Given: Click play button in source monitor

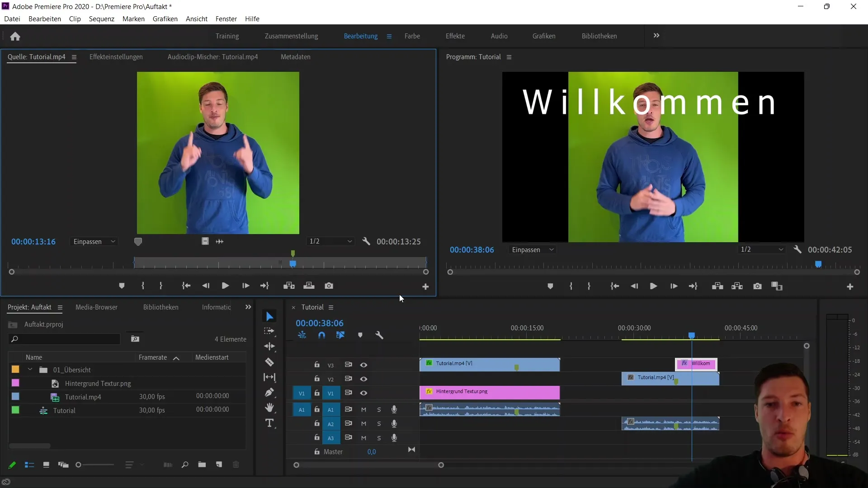Looking at the screenshot, I should point(225,286).
